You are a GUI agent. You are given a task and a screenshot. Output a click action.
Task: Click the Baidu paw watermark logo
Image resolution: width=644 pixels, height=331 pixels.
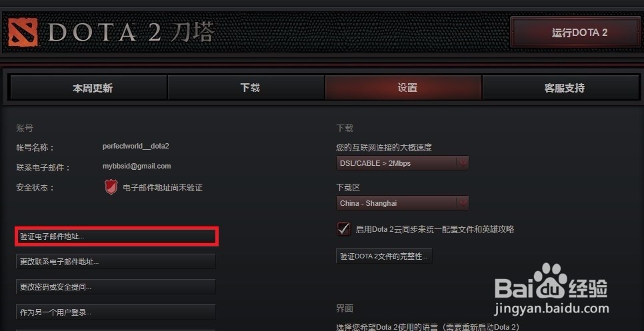pos(551,281)
